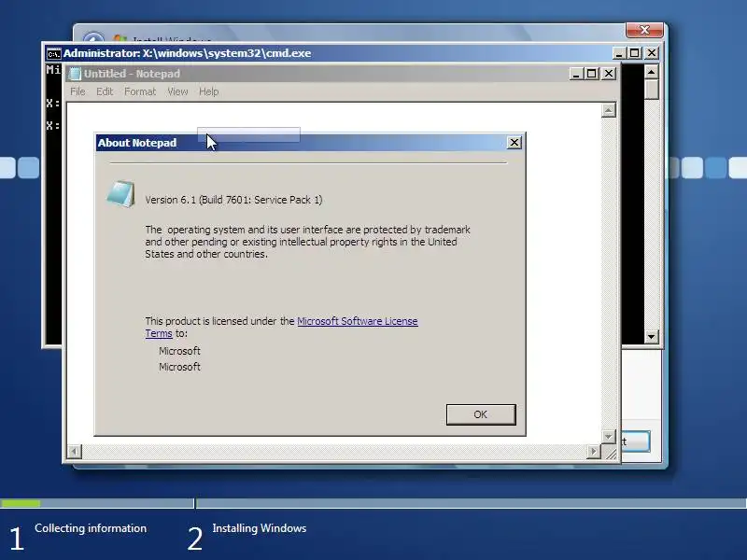747x560 pixels.
Task: Click the cmd window scrollbar thumb
Action: [651, 90]
